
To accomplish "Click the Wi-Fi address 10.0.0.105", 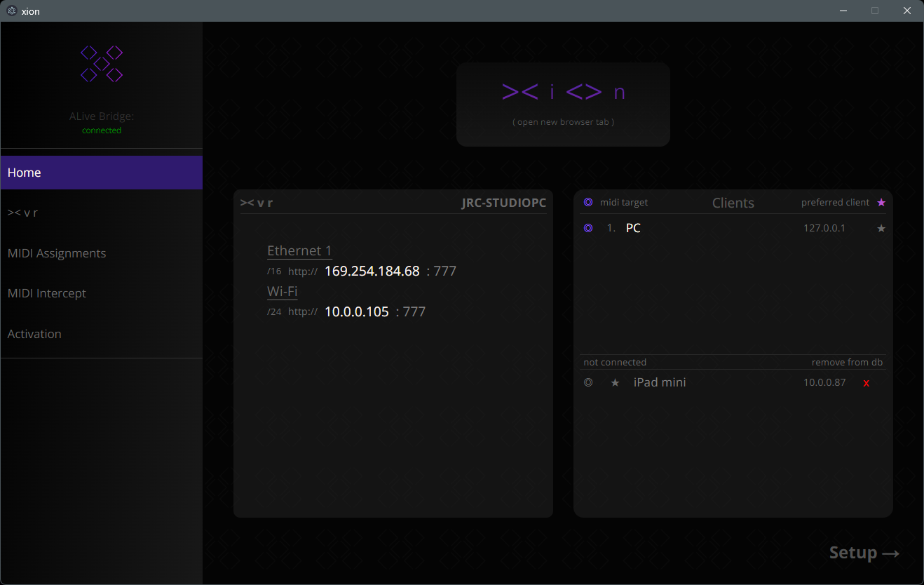I will tap(356, 311).
